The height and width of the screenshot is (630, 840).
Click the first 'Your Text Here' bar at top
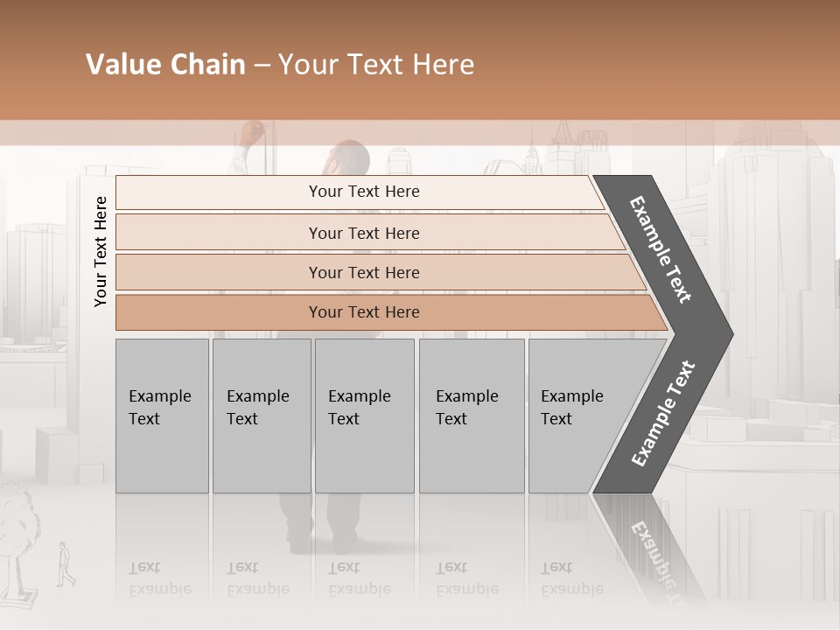pos(360,192)
